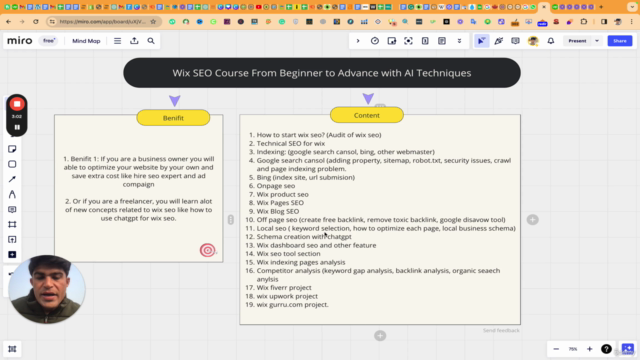Click text 'Wix Blog SEO'
Image resolution: width=640 pixels, height=360 pixels.
[x=278, y=211]
